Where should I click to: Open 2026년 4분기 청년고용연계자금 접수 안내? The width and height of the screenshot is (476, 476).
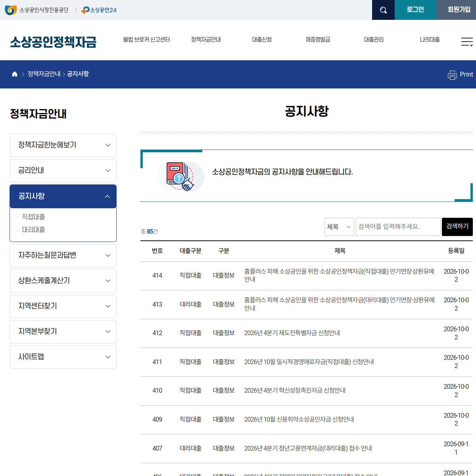308,449
